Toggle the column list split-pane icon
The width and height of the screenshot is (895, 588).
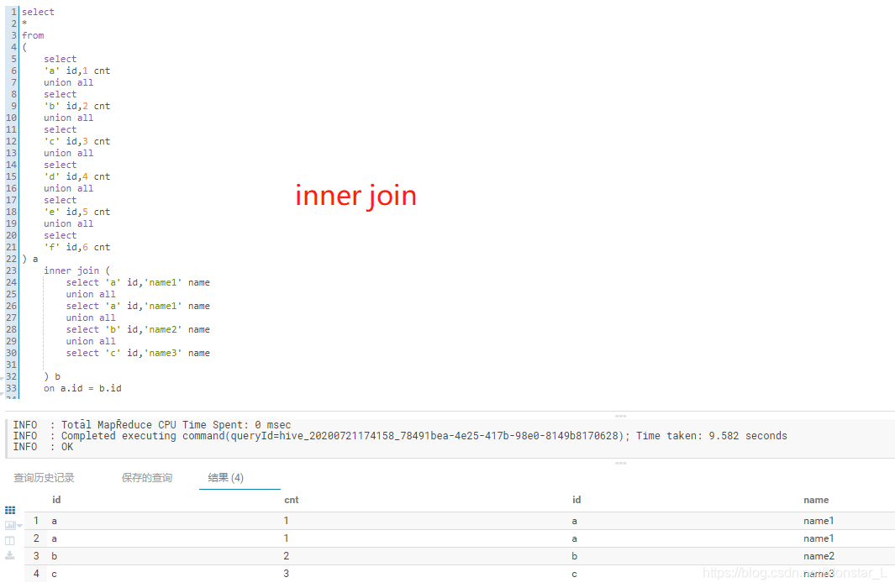pos(10,541)
